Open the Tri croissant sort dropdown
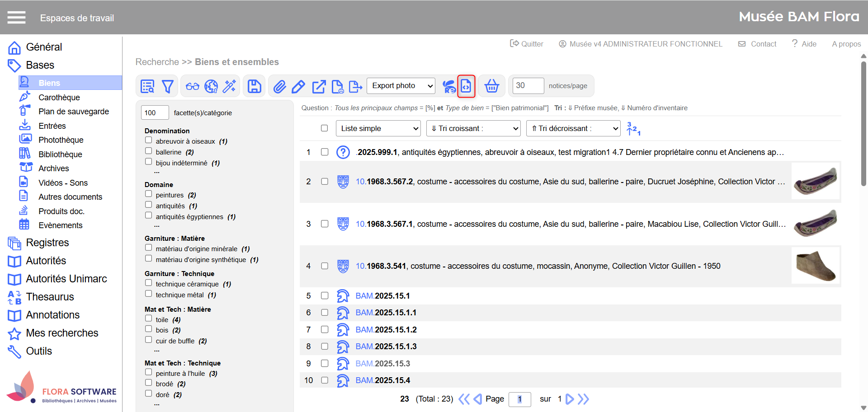Screen dimensions: 868x412 (473, 129)
